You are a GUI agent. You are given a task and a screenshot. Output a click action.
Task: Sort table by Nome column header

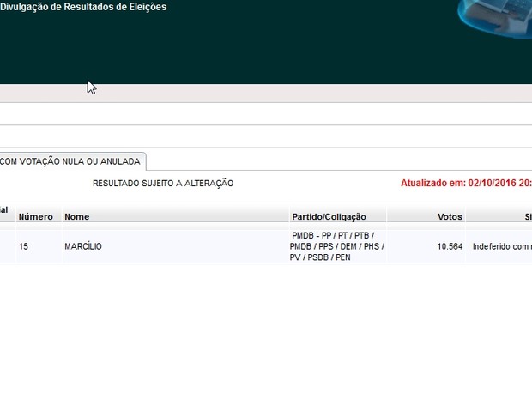pos(77,216)
